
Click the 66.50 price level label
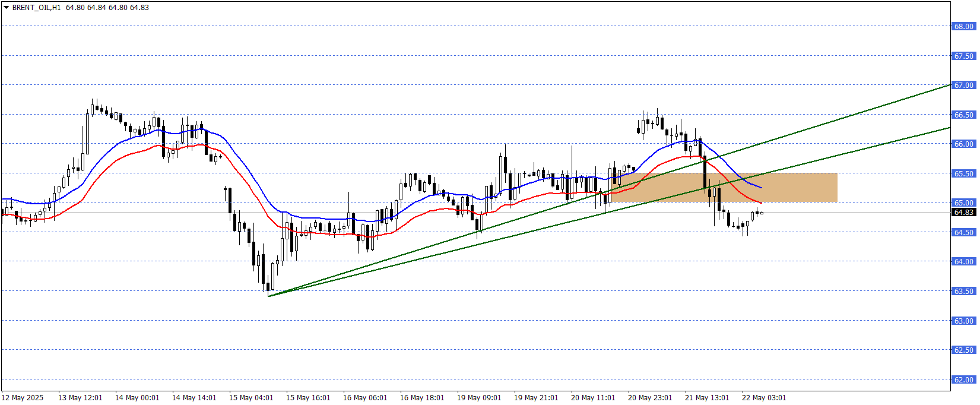[x=963, y=115]
